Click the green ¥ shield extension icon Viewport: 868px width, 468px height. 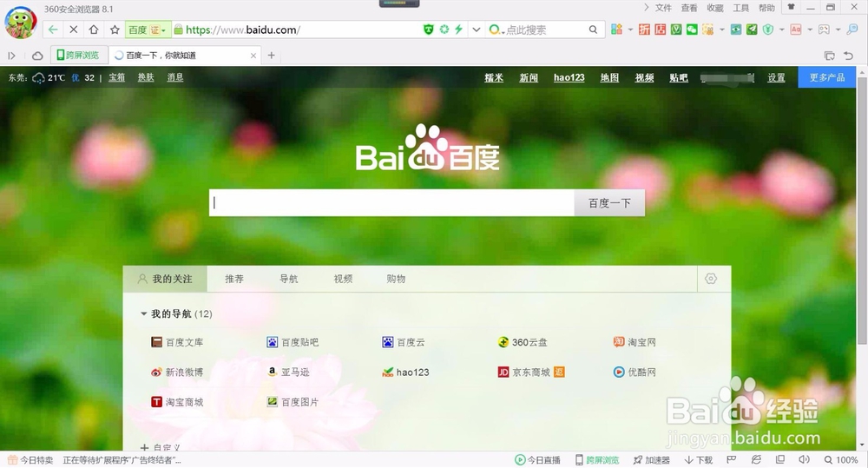768,30
